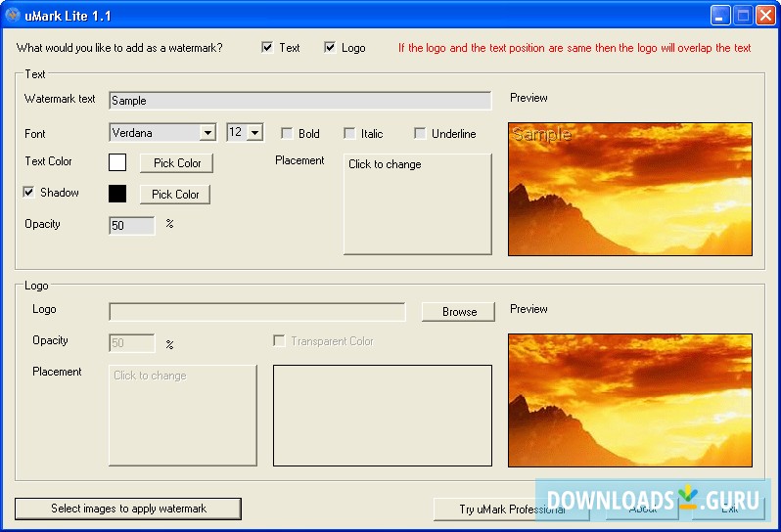Disable the Shadow checkbox
The width and height of the screenshot is (781, 532).
point(29,192)
